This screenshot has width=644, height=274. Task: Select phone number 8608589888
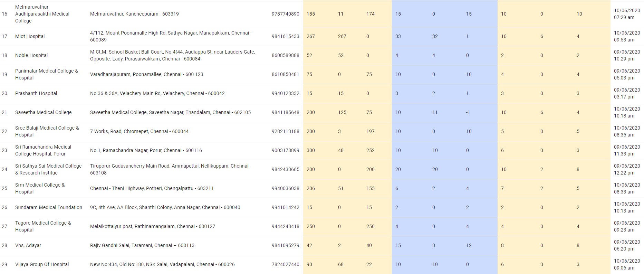tap(286, 55)
